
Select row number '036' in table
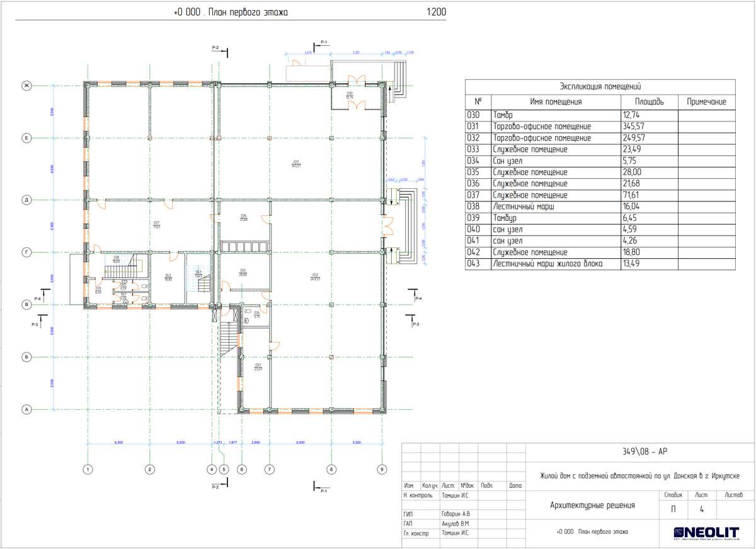coord(473,183)
